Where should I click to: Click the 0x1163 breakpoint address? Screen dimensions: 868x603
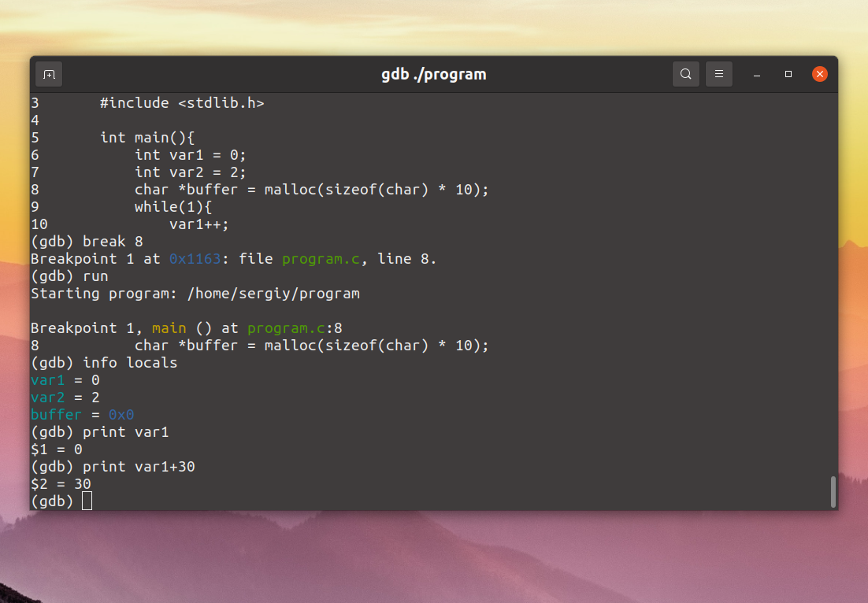pos(195,259)
